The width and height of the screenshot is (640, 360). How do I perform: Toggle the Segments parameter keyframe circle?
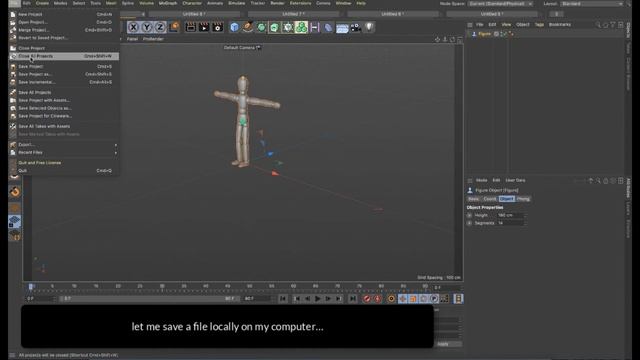[x=469, y=223]
